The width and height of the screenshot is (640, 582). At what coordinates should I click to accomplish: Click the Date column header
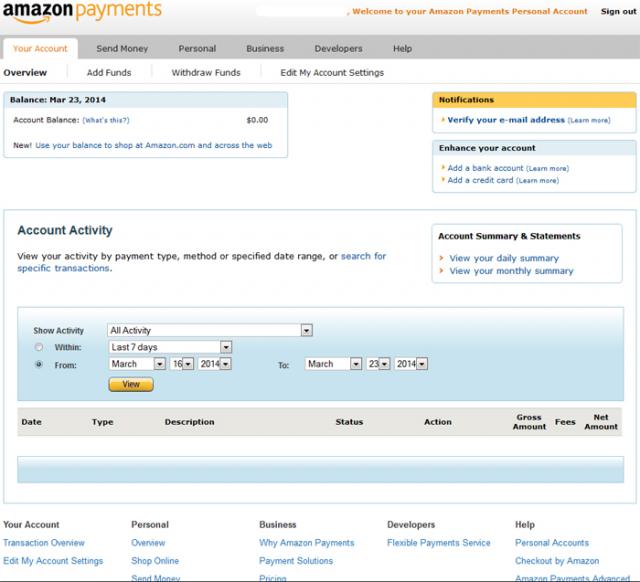point(31,422)
